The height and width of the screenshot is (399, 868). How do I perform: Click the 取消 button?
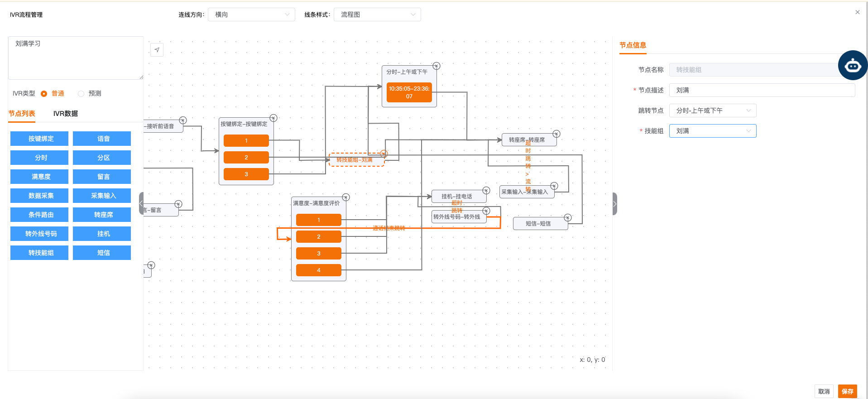(824, 391)
